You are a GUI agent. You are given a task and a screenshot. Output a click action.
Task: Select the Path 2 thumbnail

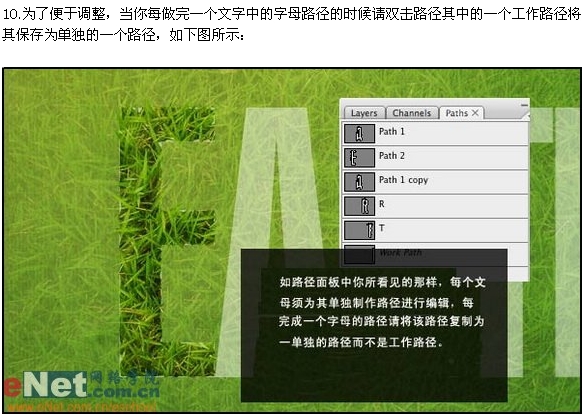point(359,157)
